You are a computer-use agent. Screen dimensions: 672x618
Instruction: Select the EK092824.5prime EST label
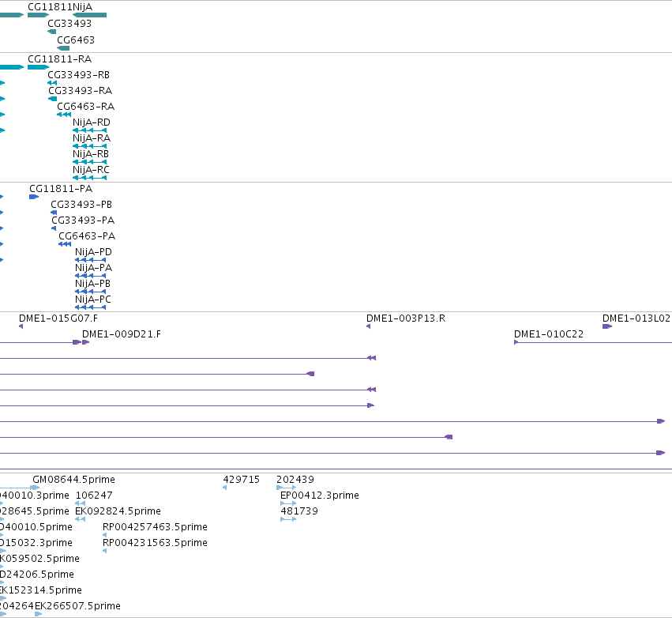[x=118, y=511]
